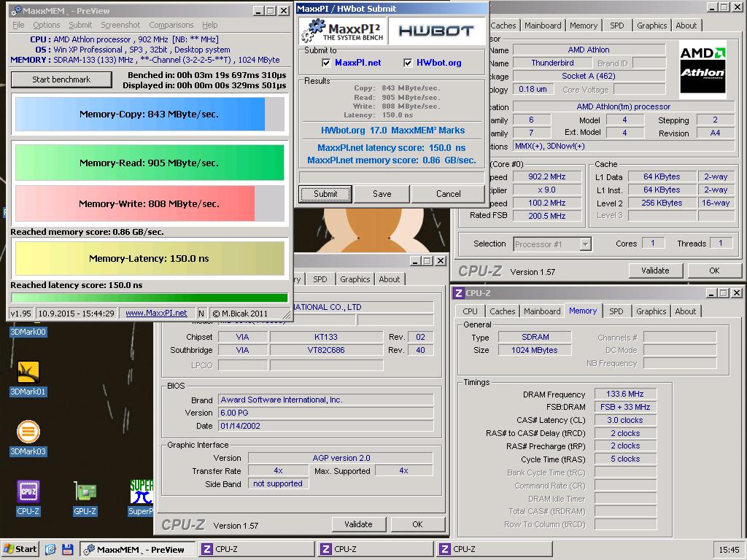
Task: Open Graphics tab in Mainboard CPU-Z window
Action: tap(355, 279)
